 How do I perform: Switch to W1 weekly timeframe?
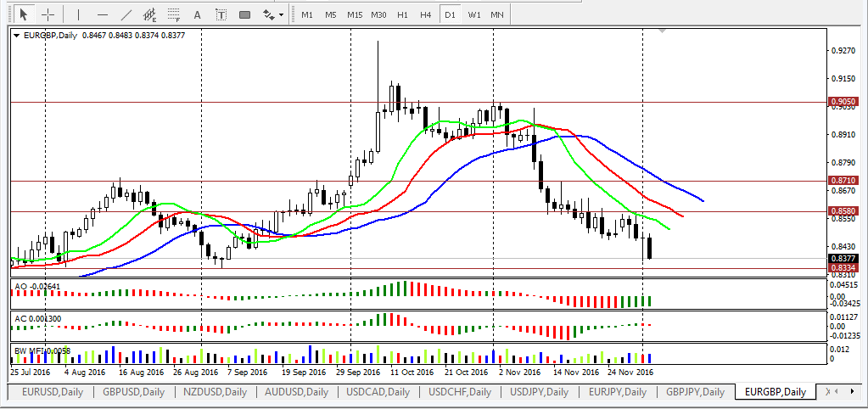pyautogui.click(x=473, y=15)
